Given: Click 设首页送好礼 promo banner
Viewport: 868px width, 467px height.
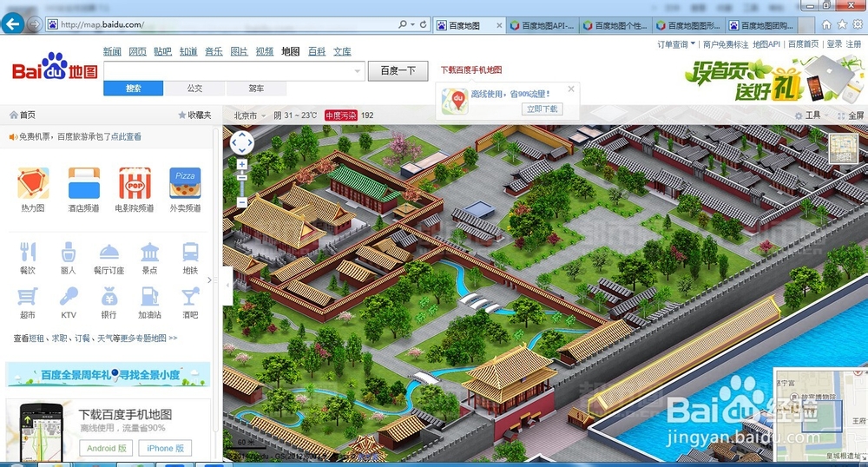Looking at the screenshot, I should pyautogui.click(x=774, y=79).
